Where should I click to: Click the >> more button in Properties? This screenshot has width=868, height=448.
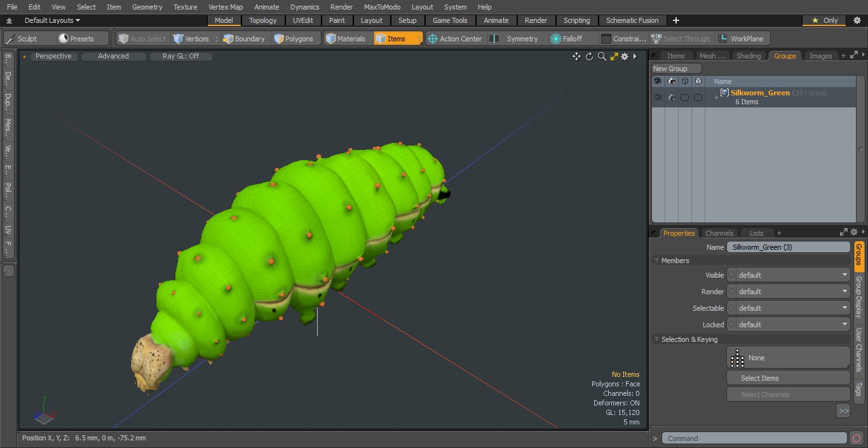point(843,411)
